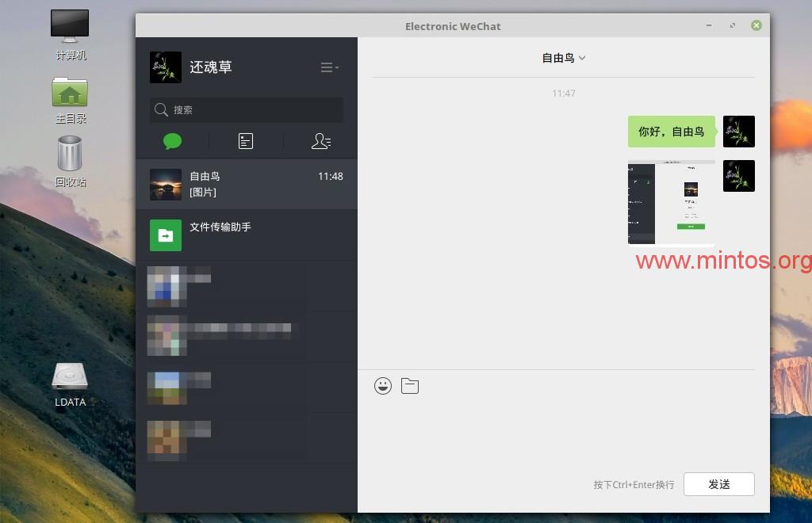The width and height of the screenshot is (812, 523).
Task: Open the contacts list tab icon
Action: pyautogui.click(x=320, y=141)
